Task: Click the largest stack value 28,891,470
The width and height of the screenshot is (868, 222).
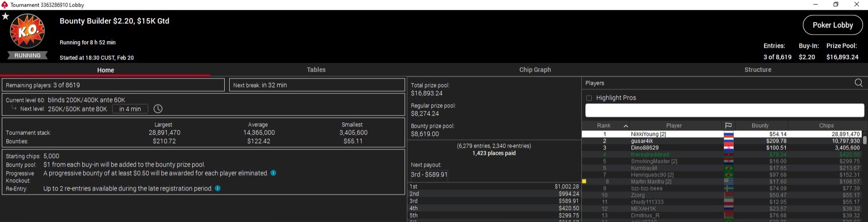Action: point(165,132)
